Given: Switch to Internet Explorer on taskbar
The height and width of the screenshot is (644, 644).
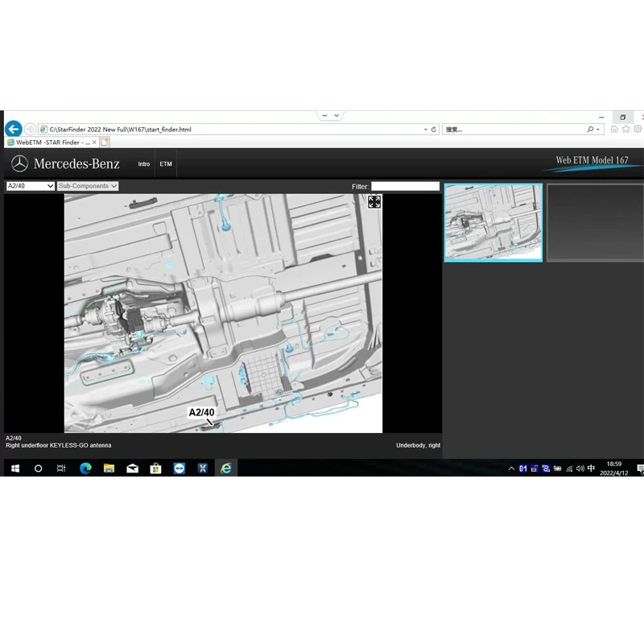Looking at the screenshot, I should (226, 469).
